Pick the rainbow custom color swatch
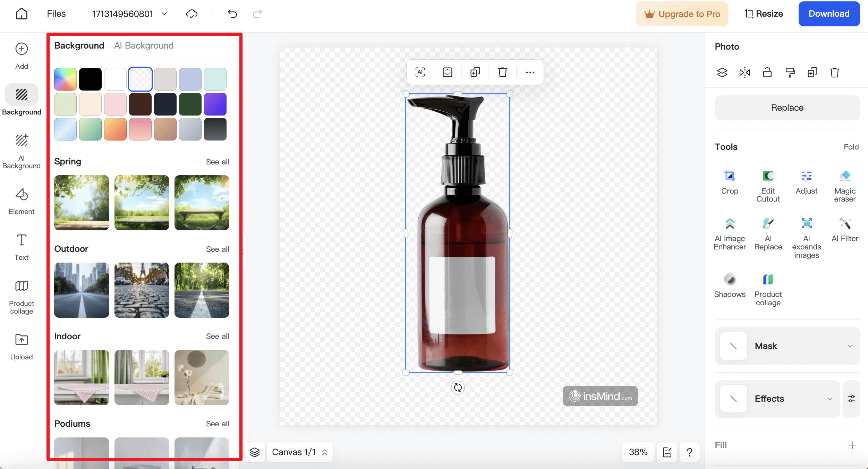 tap(65, 79)
